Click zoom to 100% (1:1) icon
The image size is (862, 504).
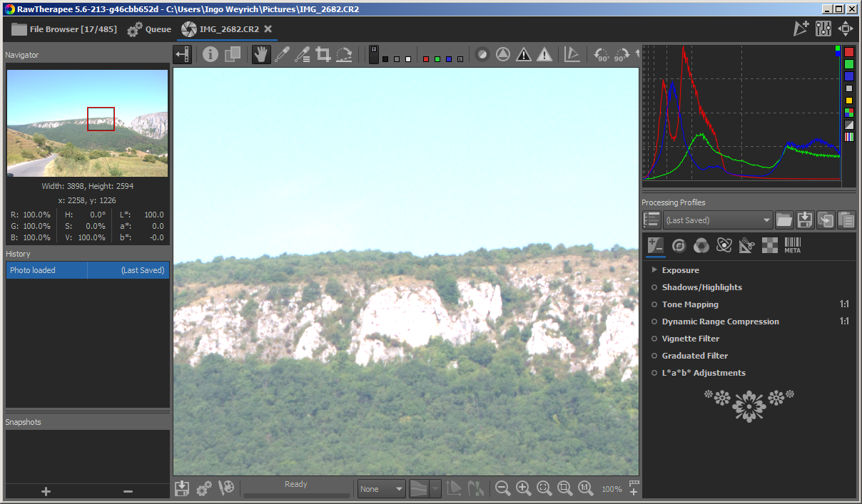(585, 488)
